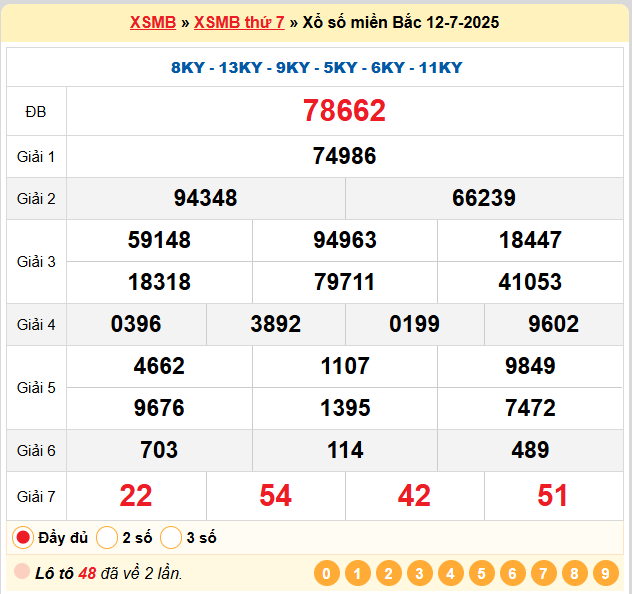Click the orange digit 1 circle

[358, 573]
